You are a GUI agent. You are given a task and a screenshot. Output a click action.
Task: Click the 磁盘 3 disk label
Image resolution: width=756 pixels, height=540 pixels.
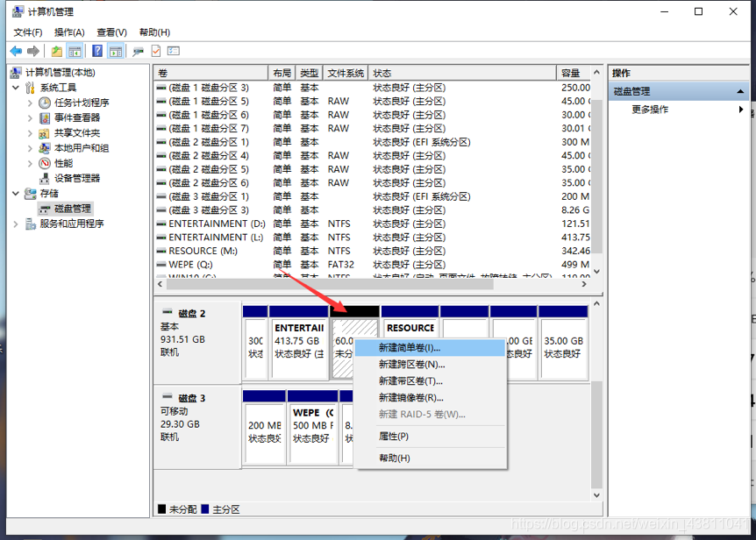(192, 398)
